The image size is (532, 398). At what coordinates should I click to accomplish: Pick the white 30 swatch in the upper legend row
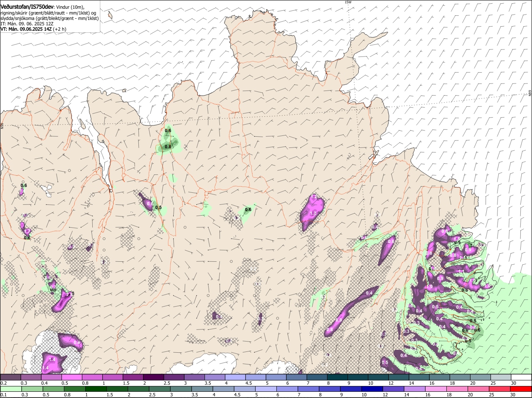point(521,377)
